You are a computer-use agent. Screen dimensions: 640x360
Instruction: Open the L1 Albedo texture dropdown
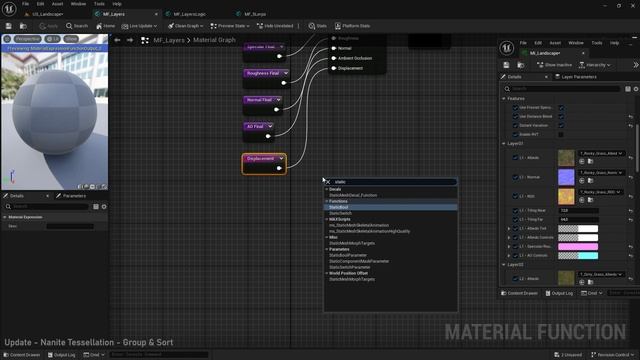pyautogui.click(x=601, y=153)
